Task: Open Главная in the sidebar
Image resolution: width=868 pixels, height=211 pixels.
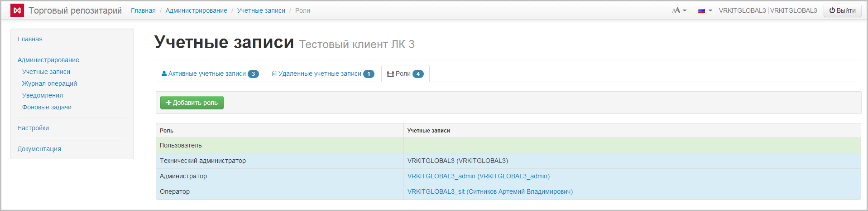Action: 30,39
